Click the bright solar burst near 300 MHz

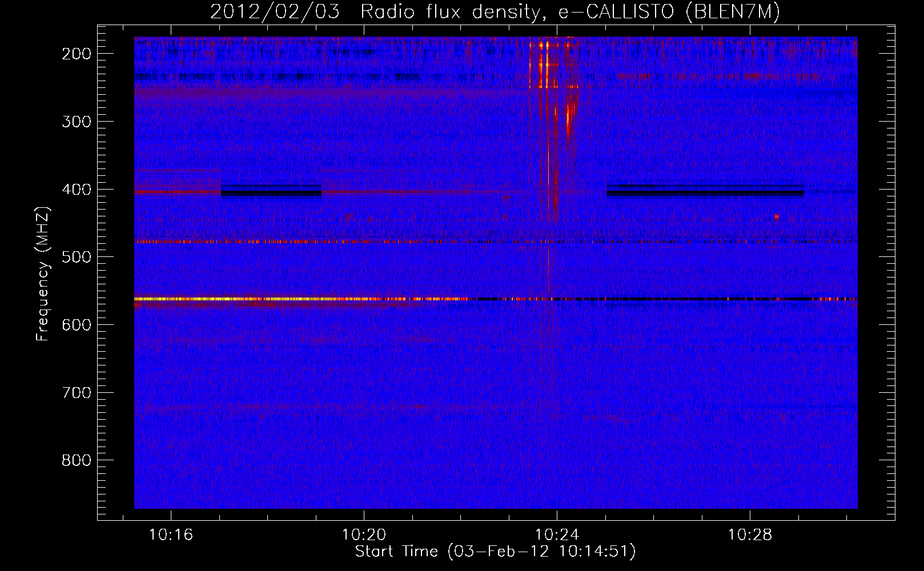point(568,117)
